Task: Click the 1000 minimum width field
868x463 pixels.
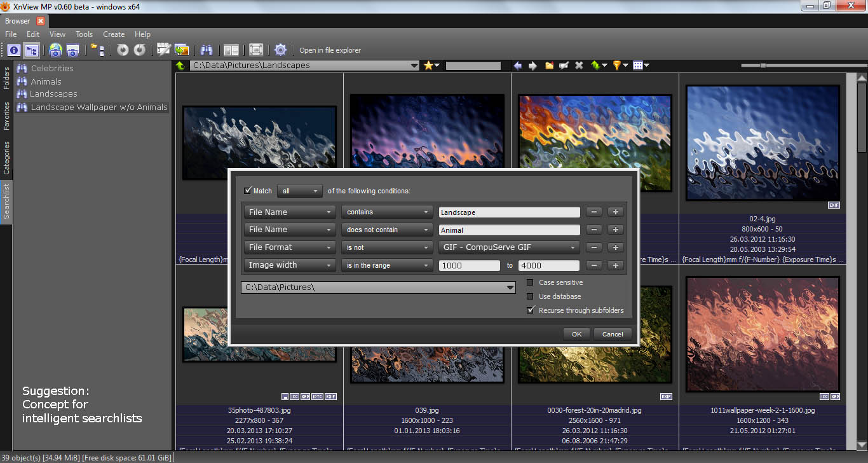Action: click(469, 265)
